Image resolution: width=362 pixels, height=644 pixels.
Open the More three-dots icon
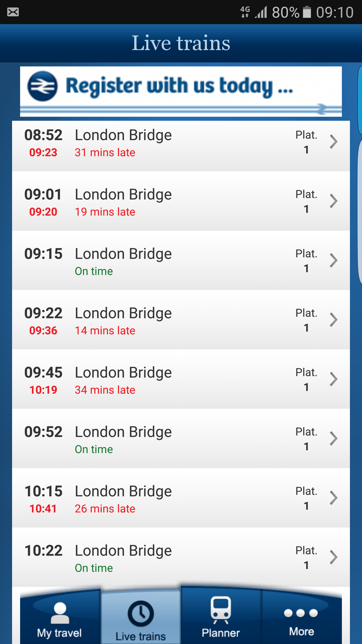[x=301, y=613]
